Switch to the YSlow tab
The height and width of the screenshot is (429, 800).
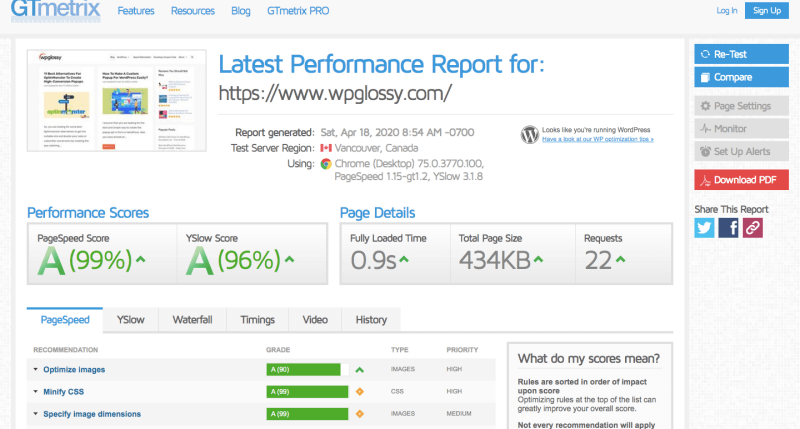(x=131, y=320)
